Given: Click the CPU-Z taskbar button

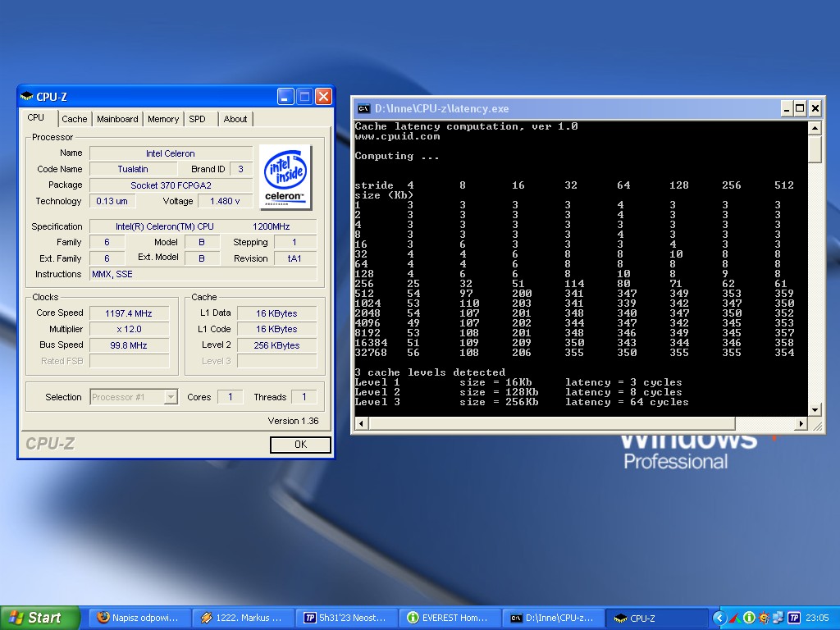Looking at the screenshot, I should pos(657,618).
